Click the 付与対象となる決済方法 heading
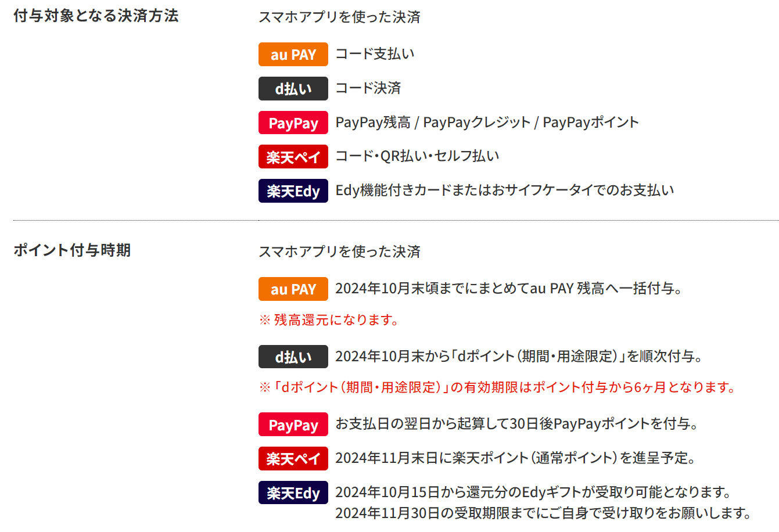The height and width of the screenshot is (532, 779). coord(96,16)
